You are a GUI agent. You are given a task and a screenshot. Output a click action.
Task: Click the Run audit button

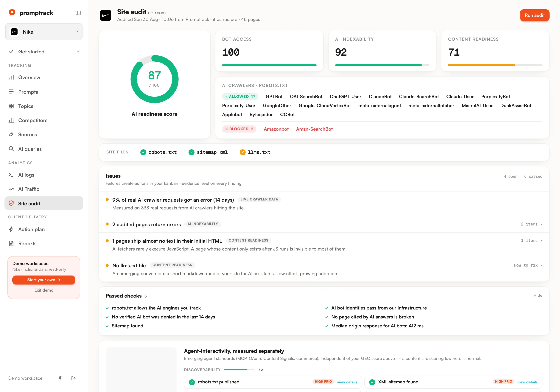pyautogui.click(x=534, y=15)
